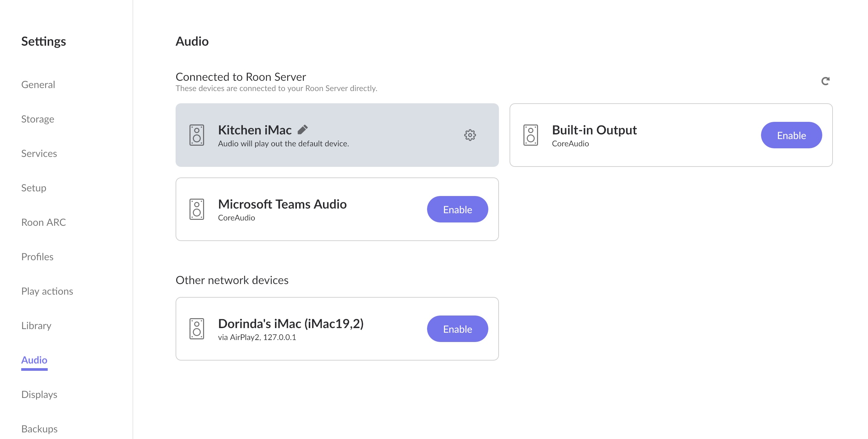Click 'These devices are connected' description text

pos(276,88)
